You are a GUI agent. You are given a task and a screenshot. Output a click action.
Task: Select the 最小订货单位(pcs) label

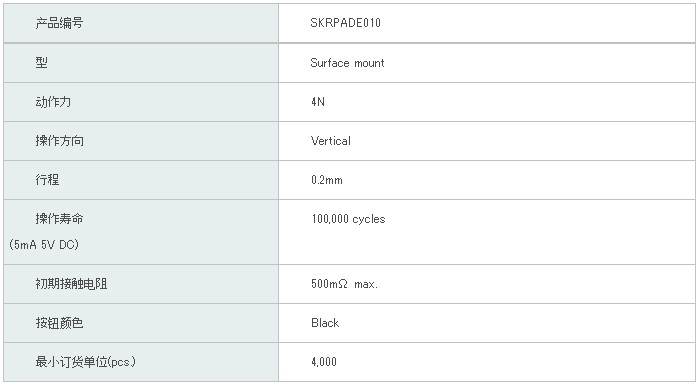(86, 362)
